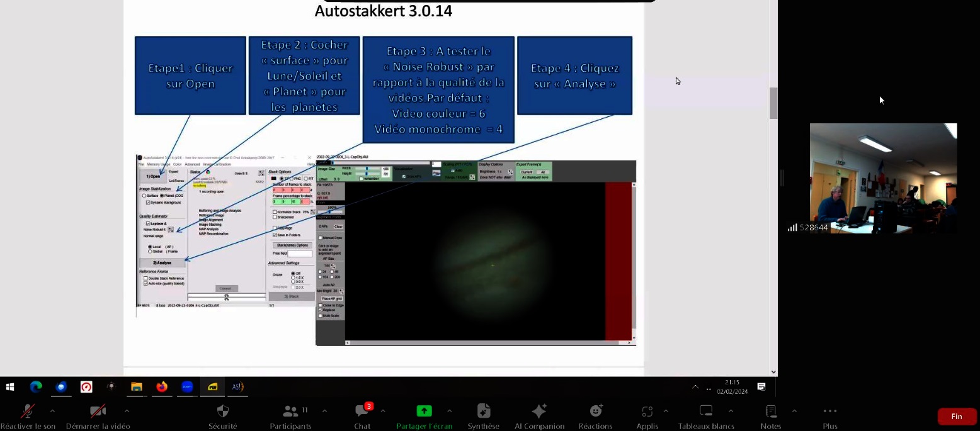
Task: Click the Stack(name) Options button
Action: click(x=292, y=245)
